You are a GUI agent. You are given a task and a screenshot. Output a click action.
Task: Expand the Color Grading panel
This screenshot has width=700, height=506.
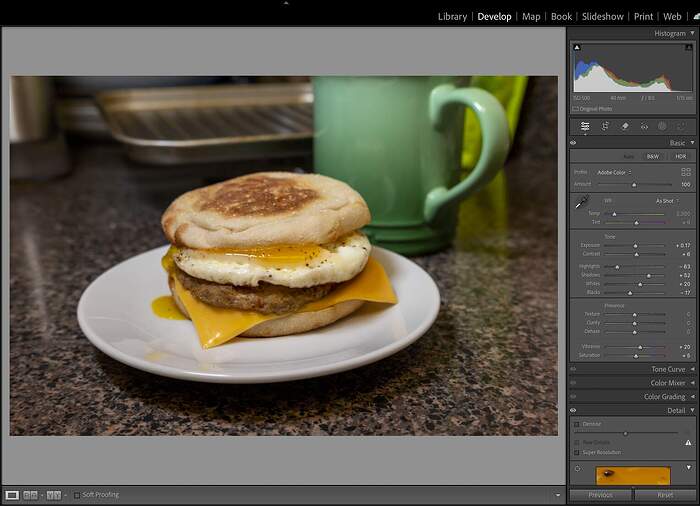click(x=667, y=397)
